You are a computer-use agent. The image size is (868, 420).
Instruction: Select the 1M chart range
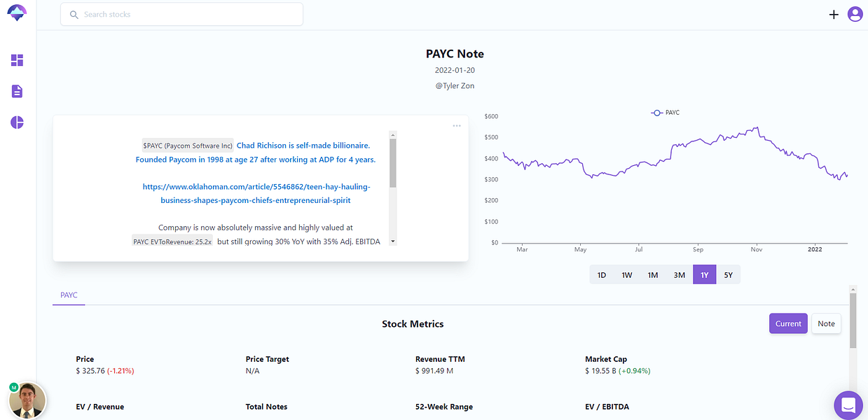pyautogui.click(x=653, y=275)
